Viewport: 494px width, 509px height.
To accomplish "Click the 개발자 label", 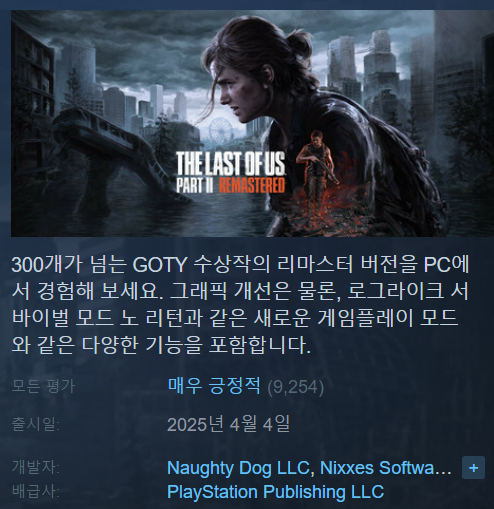I will (36, 467).
